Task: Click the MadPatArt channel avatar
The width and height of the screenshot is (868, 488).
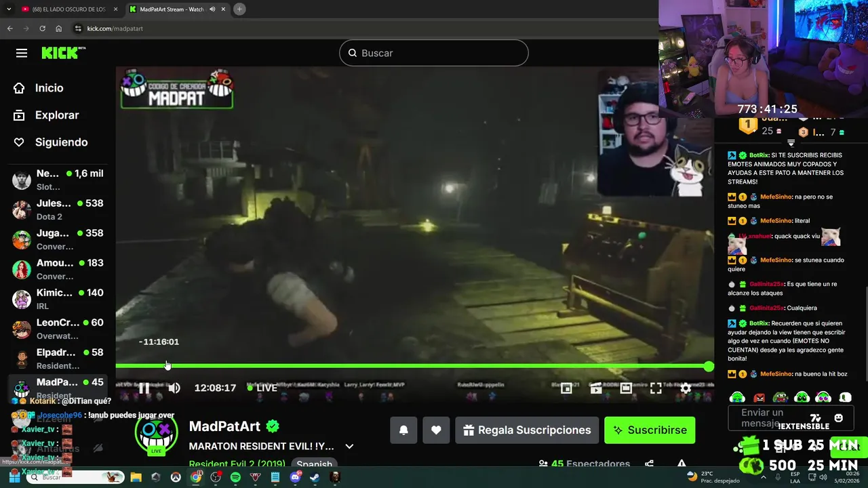Action: [156, 434]
